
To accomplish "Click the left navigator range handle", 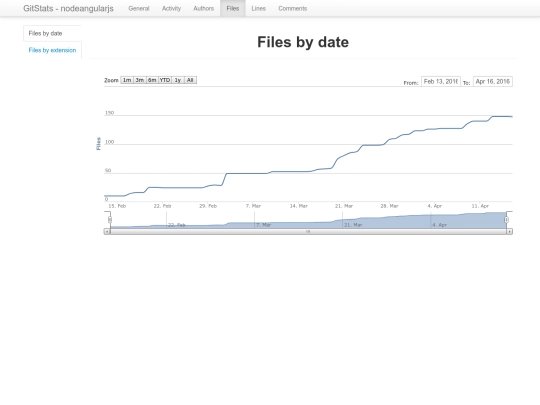I will [110, 220].
